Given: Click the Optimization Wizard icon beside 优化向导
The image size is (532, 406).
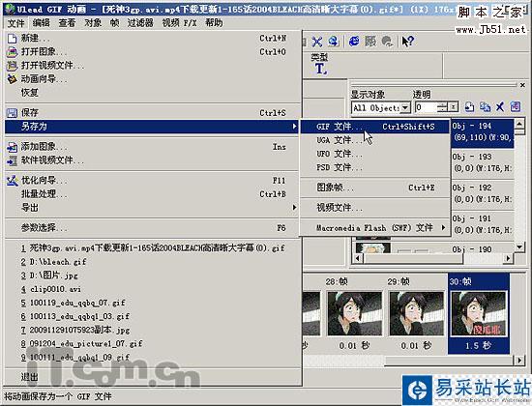Looking at the screenshot, I should pos(13,181).
